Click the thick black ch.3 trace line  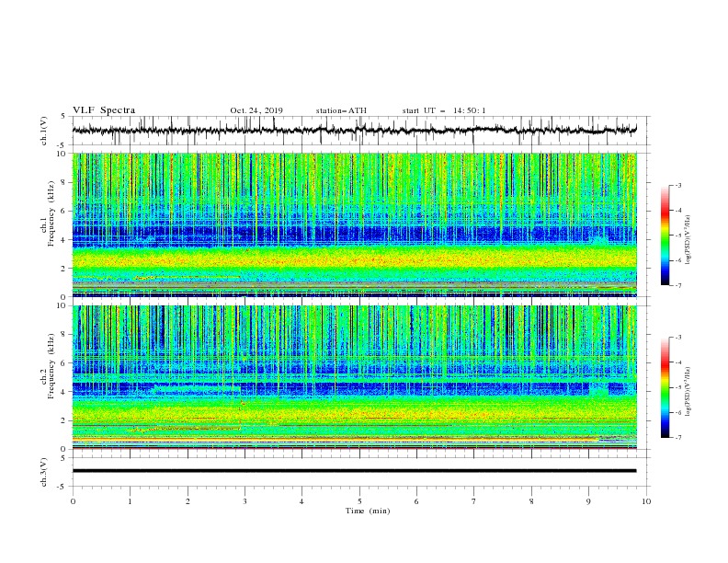[354, 471]
